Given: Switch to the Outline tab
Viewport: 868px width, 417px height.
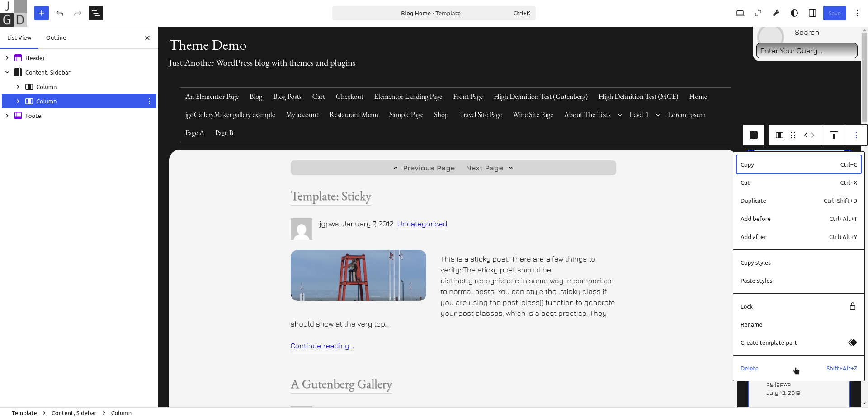Looking at the screenshot, I should (x=56, y=38).
